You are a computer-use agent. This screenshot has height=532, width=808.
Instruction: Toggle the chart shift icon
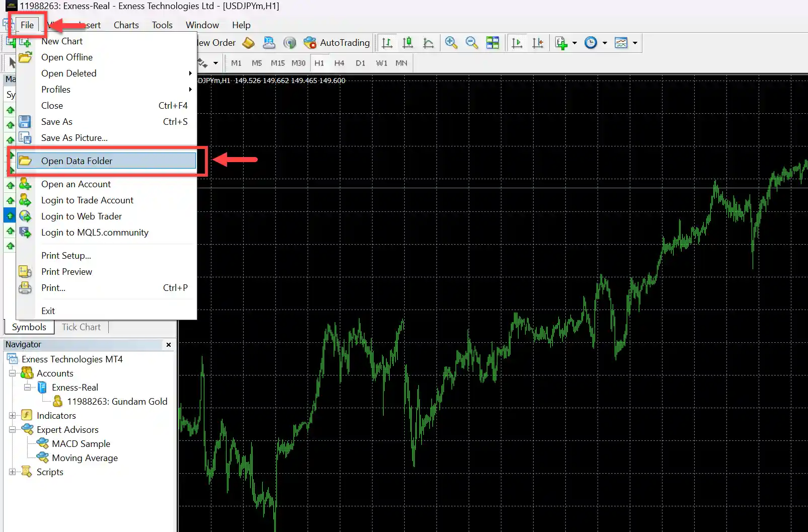(538, 43)
